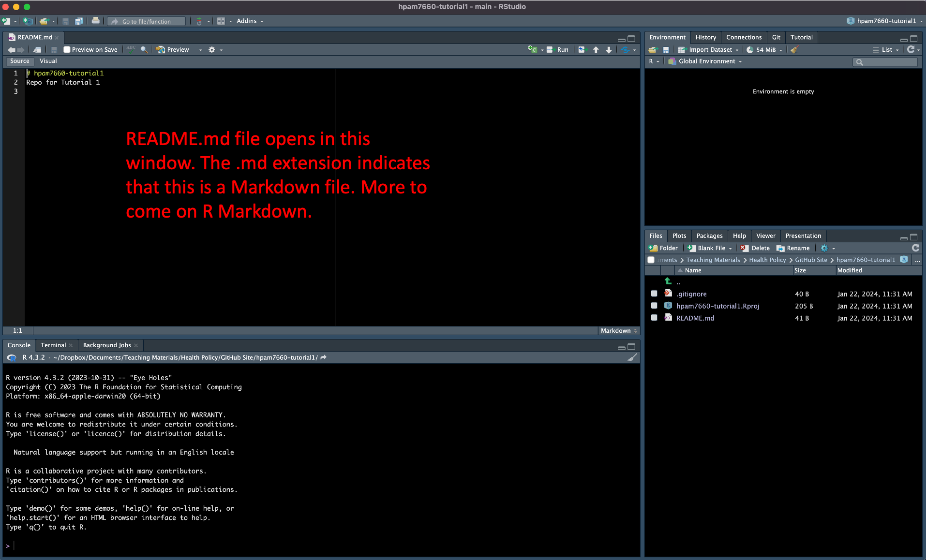Click the Run button in editor toolbar
927x560 pixels.
[x=558, y=50]
